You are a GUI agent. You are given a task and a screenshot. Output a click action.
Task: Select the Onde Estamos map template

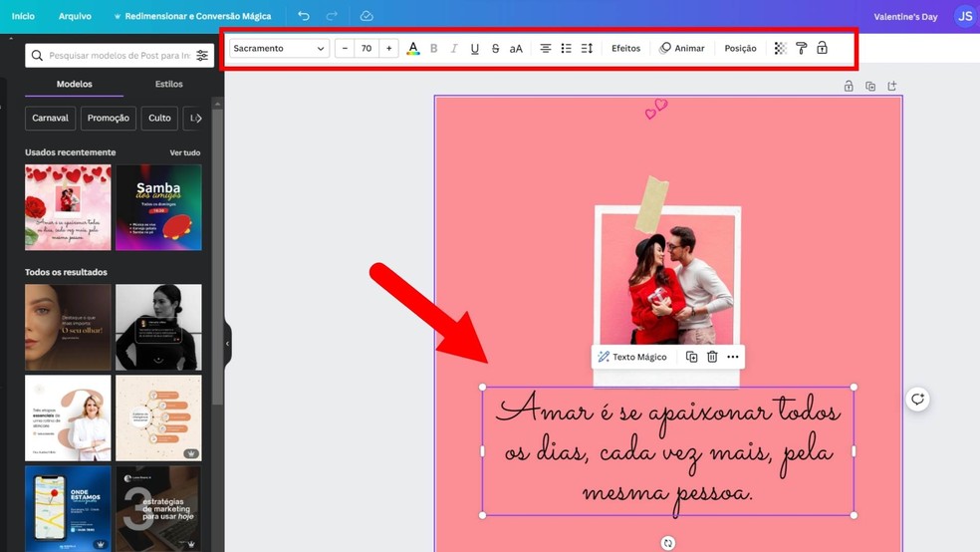pos(68,508)
